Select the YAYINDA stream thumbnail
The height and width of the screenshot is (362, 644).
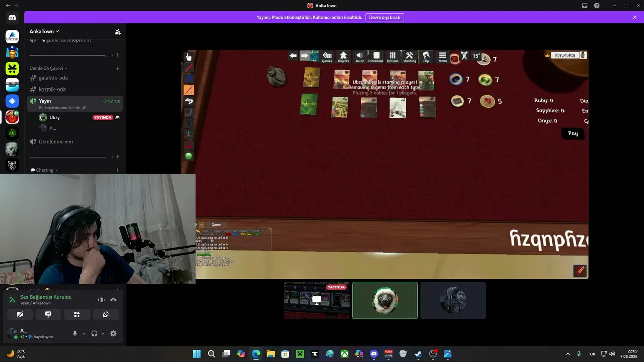coord(317,300)
